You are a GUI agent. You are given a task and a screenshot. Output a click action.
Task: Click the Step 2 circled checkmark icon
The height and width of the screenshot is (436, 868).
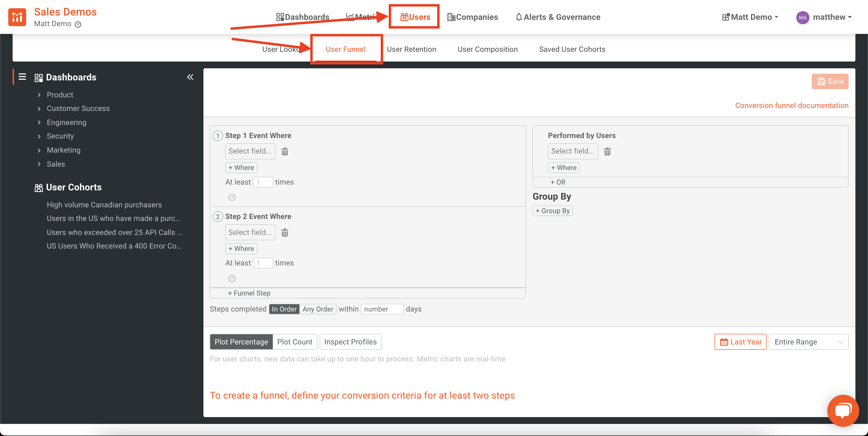click(232, 278)
